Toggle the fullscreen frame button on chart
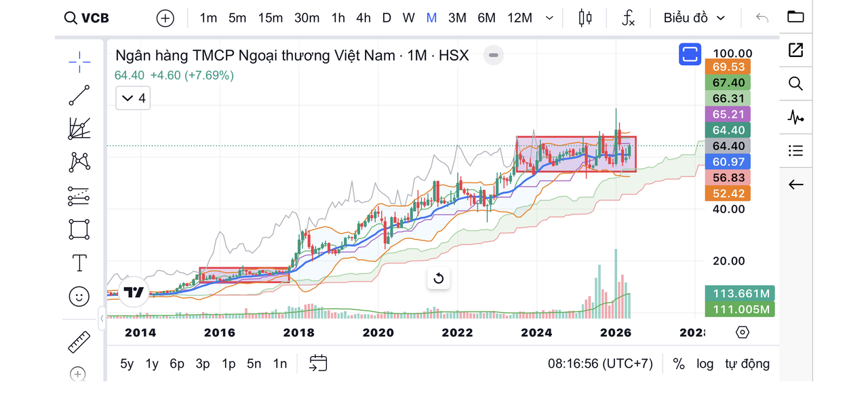Image resolution: width=868 pixels, height=401 pixels. tap(690, 54)
